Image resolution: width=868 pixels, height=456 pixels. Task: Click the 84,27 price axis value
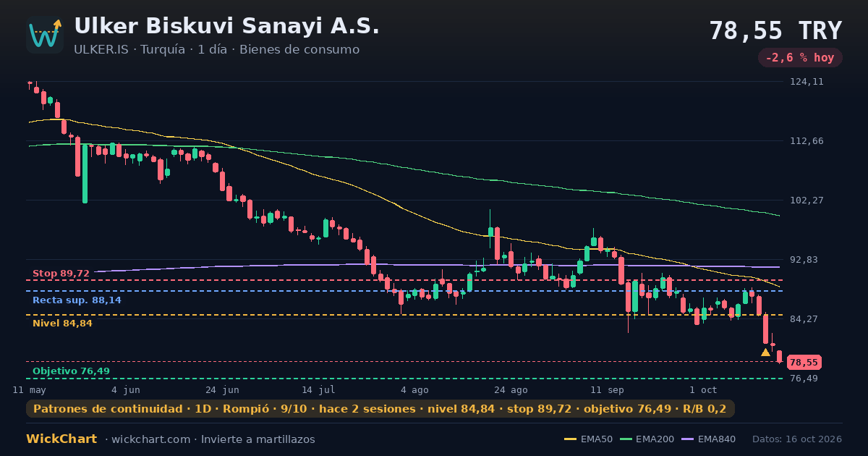tap(804, 319)
